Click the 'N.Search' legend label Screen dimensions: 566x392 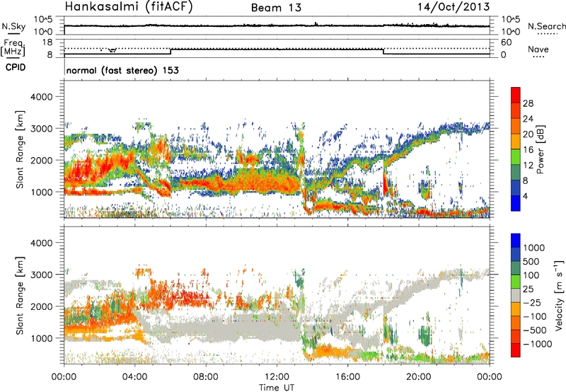(546, 26)
